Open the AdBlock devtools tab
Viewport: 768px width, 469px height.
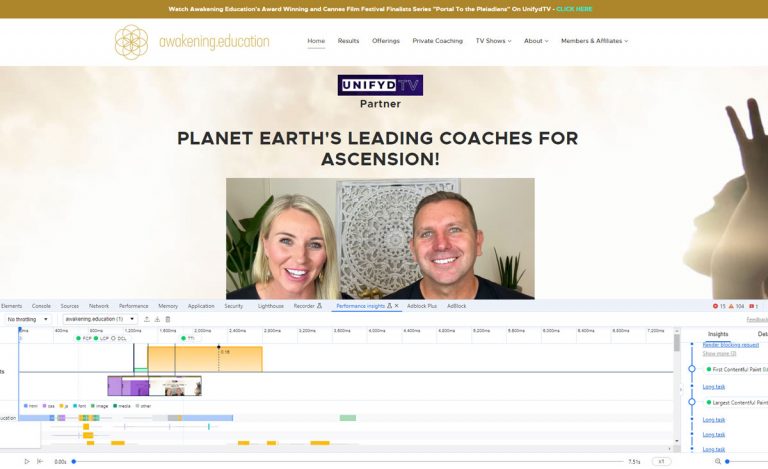pos(456,306)
